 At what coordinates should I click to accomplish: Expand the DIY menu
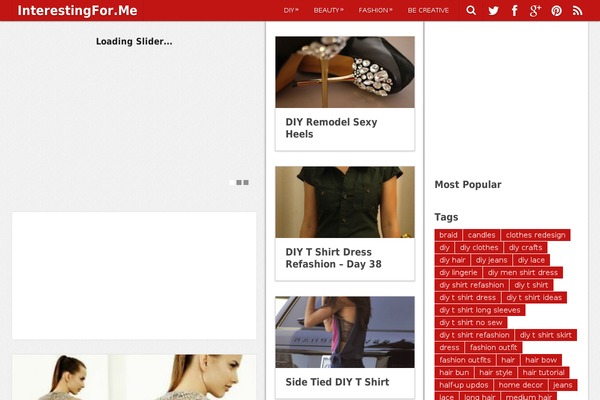pyautogui.click(x=291, y=10)
